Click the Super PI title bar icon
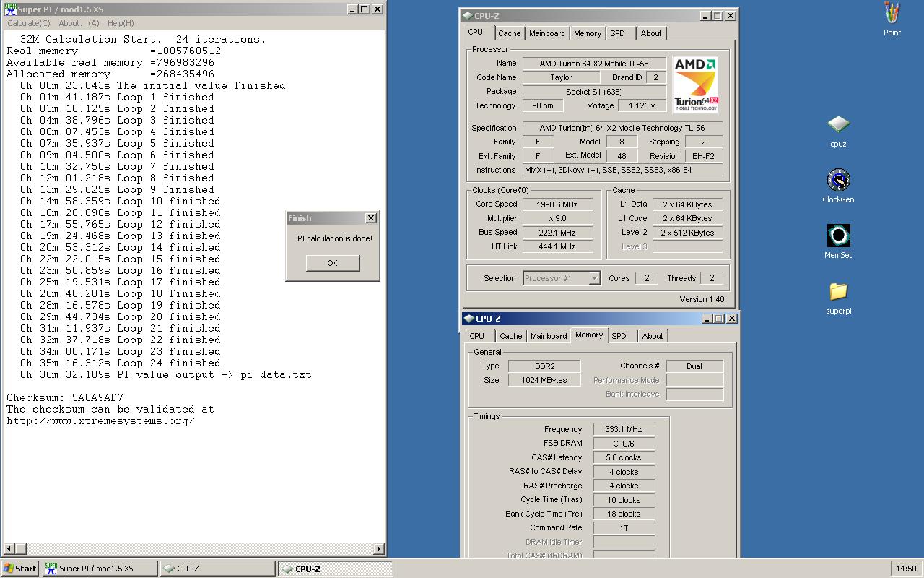Screen dimensions: 924x578 pyautogui.click(x=10, y=9)
